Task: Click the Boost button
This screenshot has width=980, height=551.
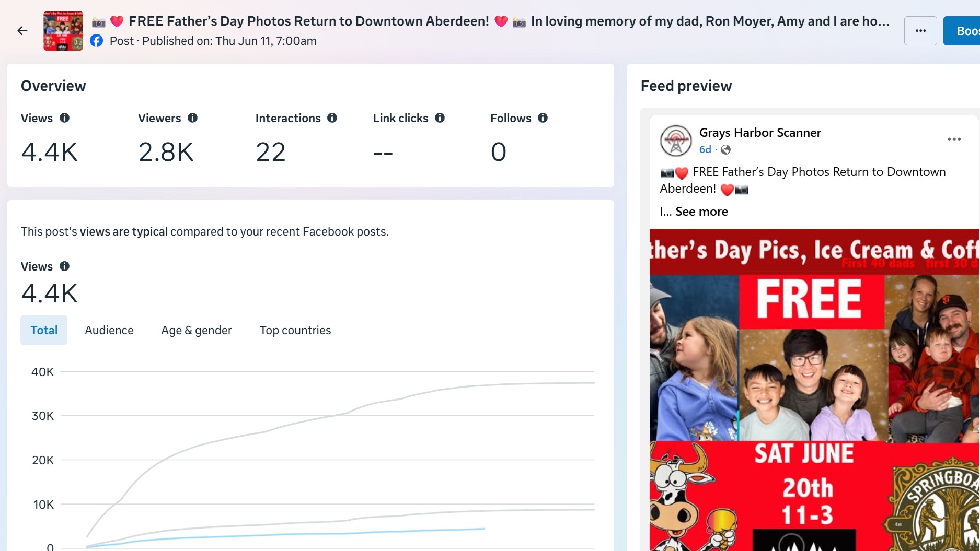Action: tap(962, 31)
